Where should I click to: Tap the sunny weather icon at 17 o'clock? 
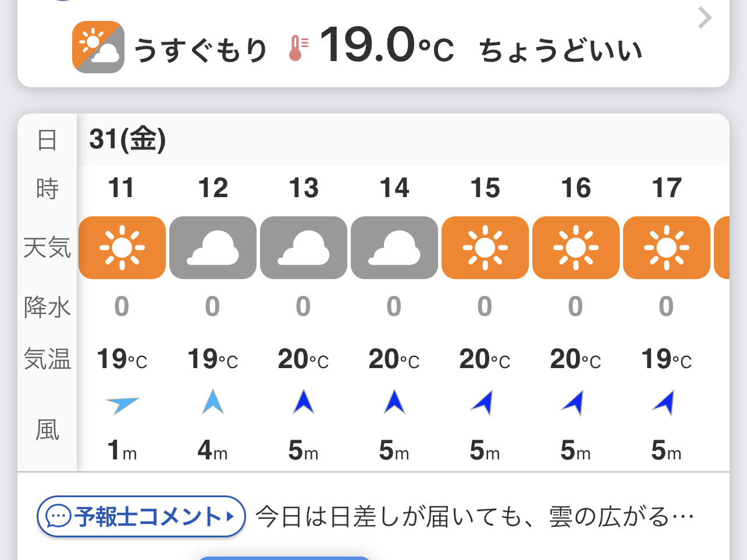[667, 248]
